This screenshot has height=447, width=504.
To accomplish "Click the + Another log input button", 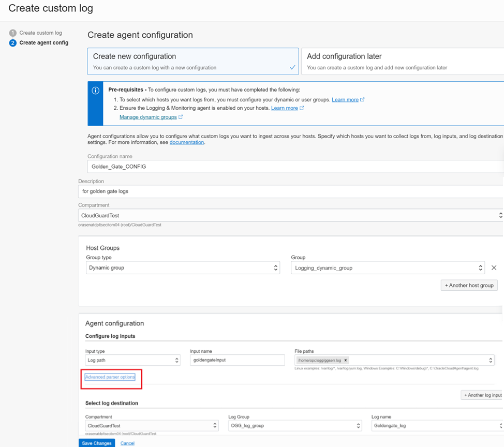I will pos(482,395).
